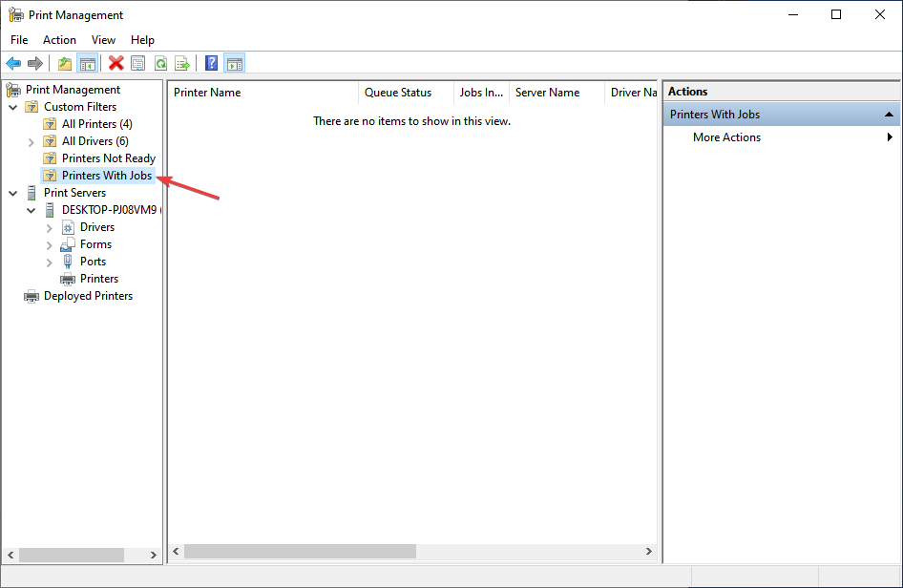Select All Printers (4) filter
Screen dimensions: 903x588
coord(96,124)
